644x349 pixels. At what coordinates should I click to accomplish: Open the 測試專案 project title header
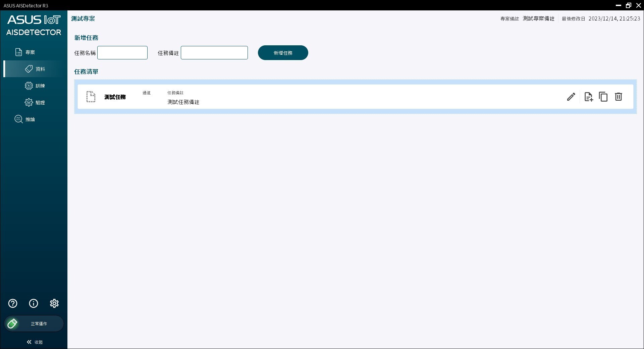tap(83, 18)
